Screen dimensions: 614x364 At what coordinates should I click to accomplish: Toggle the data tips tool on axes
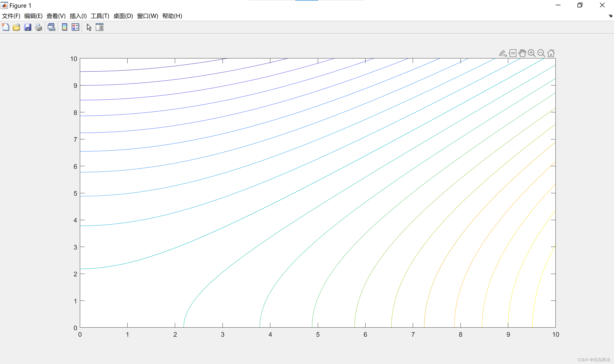(513, 53)
